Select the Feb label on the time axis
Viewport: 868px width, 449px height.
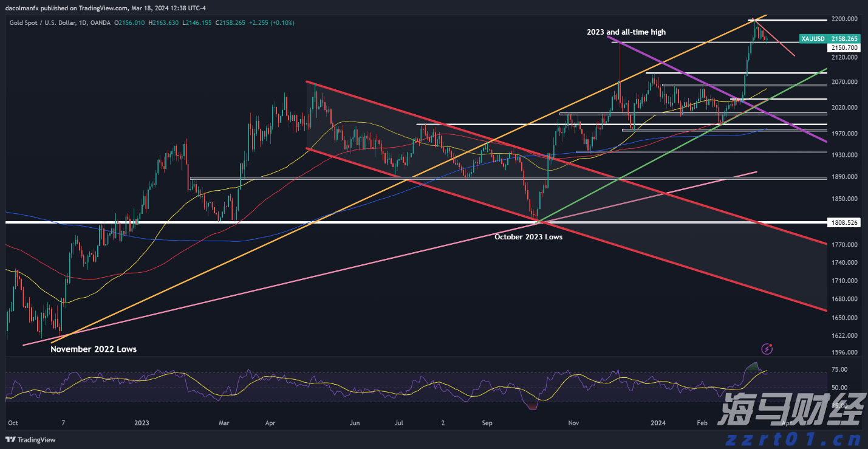coord(702,422)
